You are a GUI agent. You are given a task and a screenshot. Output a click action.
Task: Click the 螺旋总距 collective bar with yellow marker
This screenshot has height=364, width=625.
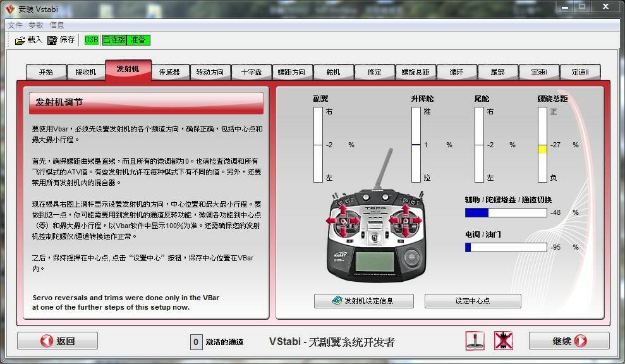coord(542,145)
